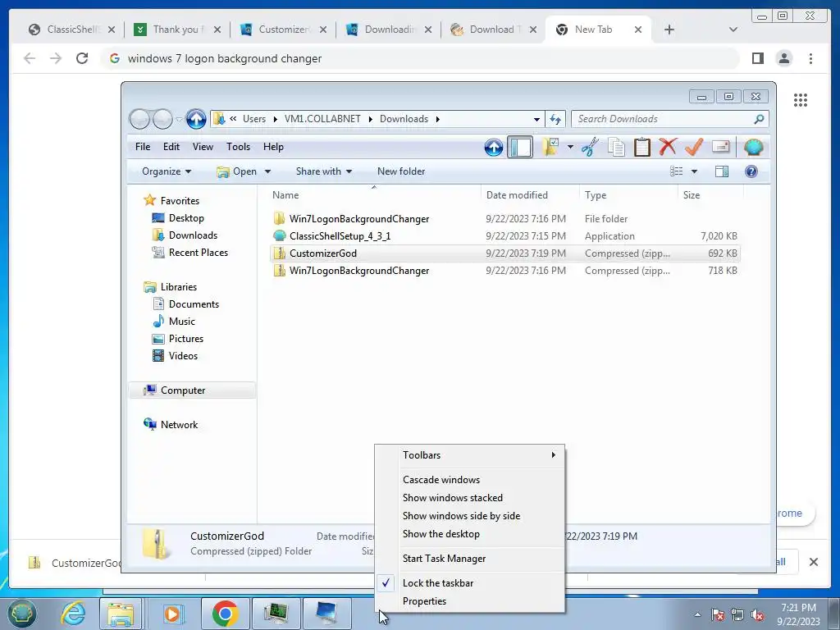Open the Chrome tab search chevron
840x630 pixels.
[733, 30]
